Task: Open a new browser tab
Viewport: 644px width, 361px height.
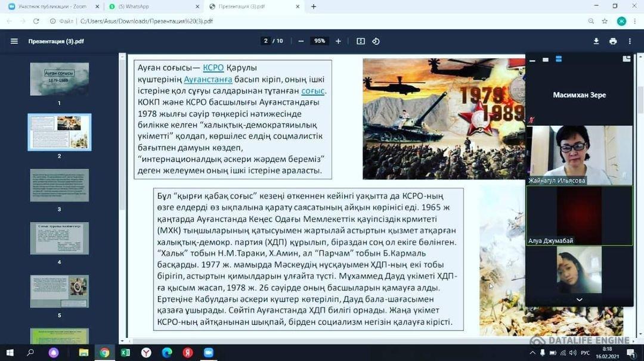Action: point(314,7)
